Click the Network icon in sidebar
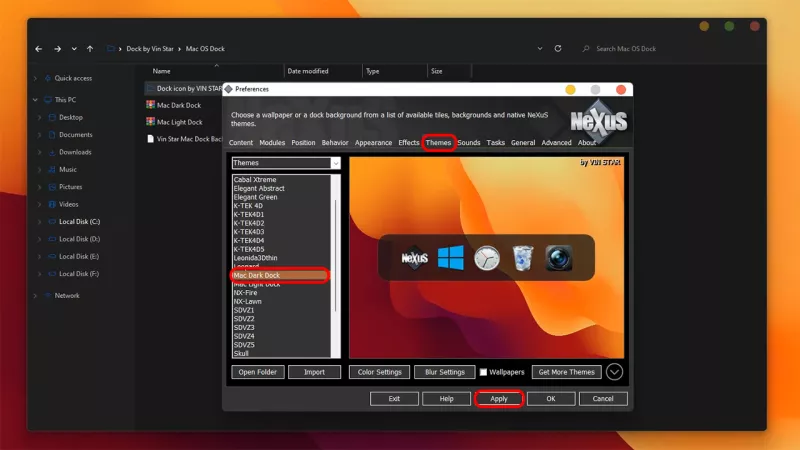This screenshot has height=450, width=800. [48, 295]
